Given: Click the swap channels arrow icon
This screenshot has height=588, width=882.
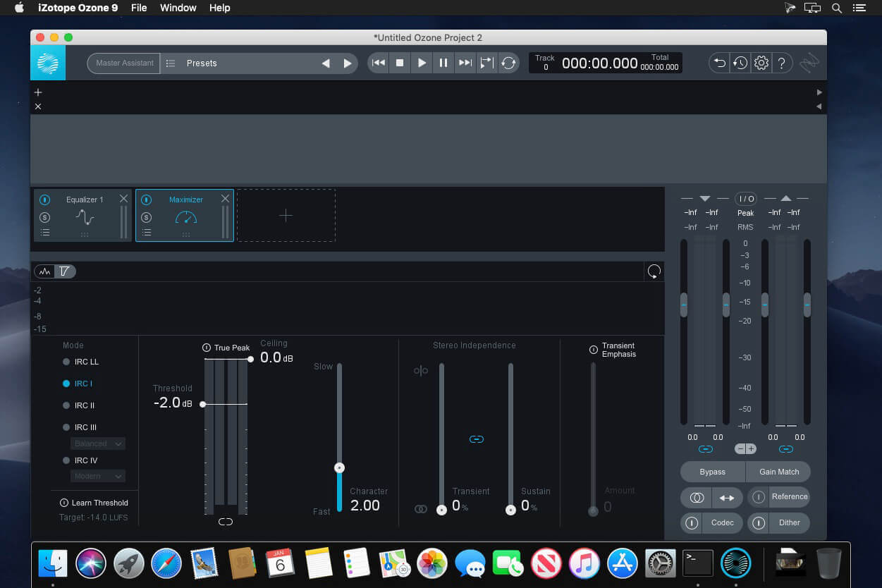Looking at the screenshot, I should (x=726, y=498).
